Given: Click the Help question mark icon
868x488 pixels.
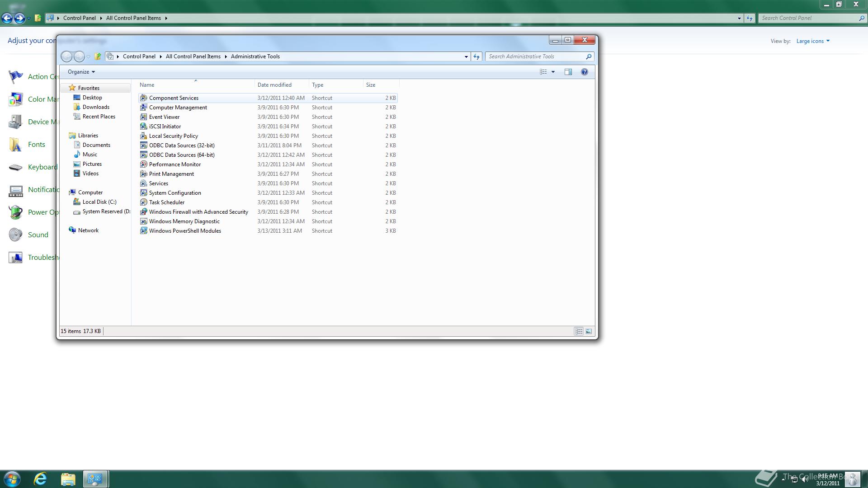Looking at the screenshot, I should coord(584,72).
